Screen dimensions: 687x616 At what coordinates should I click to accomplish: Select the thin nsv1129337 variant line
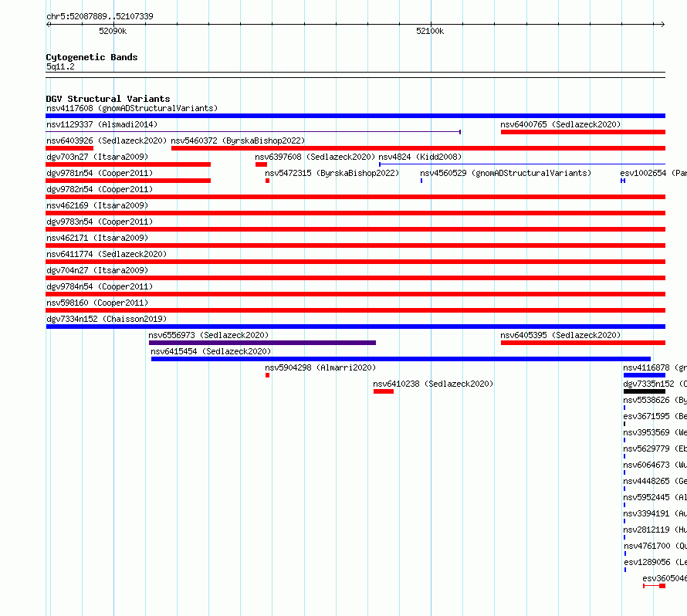pyautogui.click(x=253, y=132)
